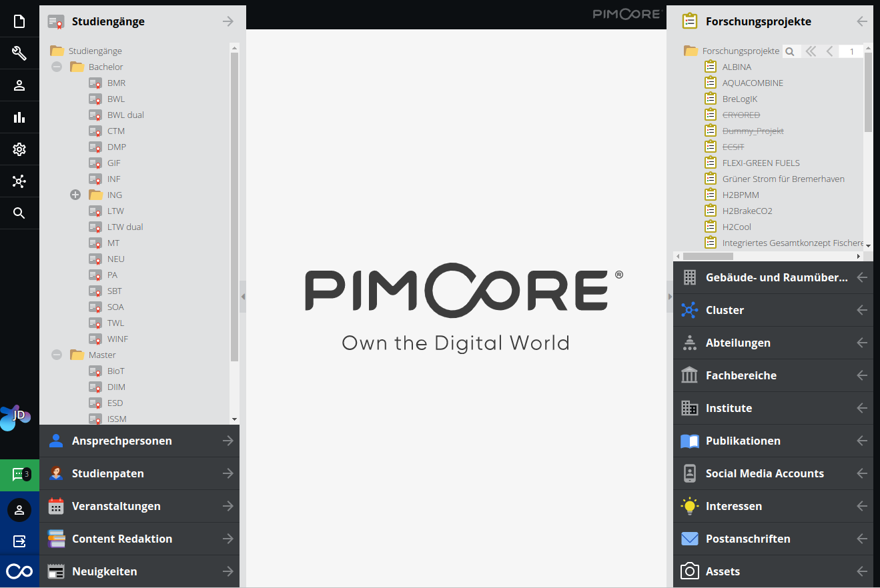Collapse Forschungsprojekte panel with header arrow
Image resolution: width=880 pixels, height=588 pixels.
tap(862, 21)
